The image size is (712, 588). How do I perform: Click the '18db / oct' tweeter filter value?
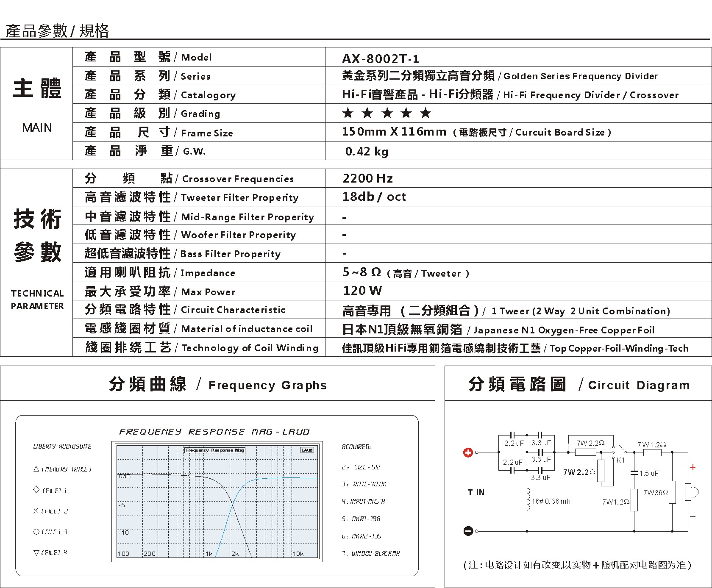pyautogui.click(x=374, y=197)
